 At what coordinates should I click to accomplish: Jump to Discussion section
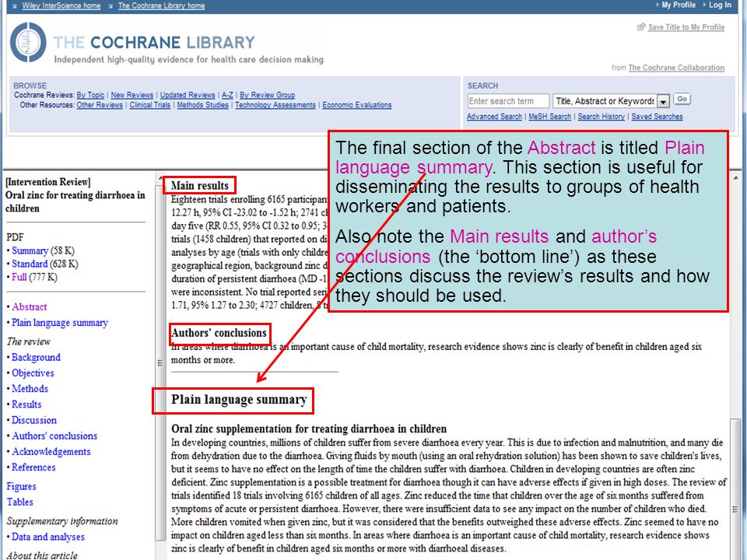[x=33, y=420]
